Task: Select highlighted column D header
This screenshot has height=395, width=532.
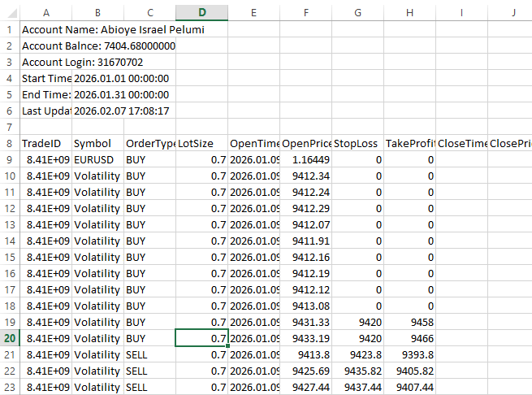Action: pos(202,13)
